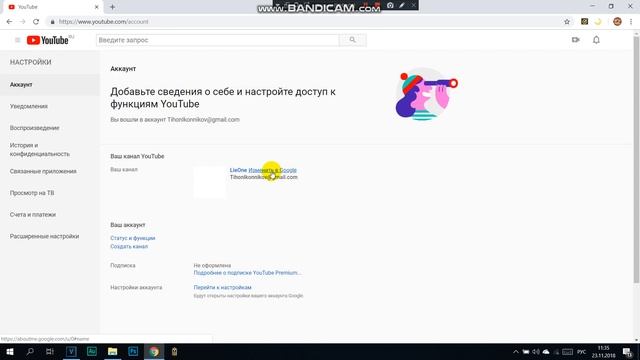Click the LieOne channel name link

(x=238, y=170)
